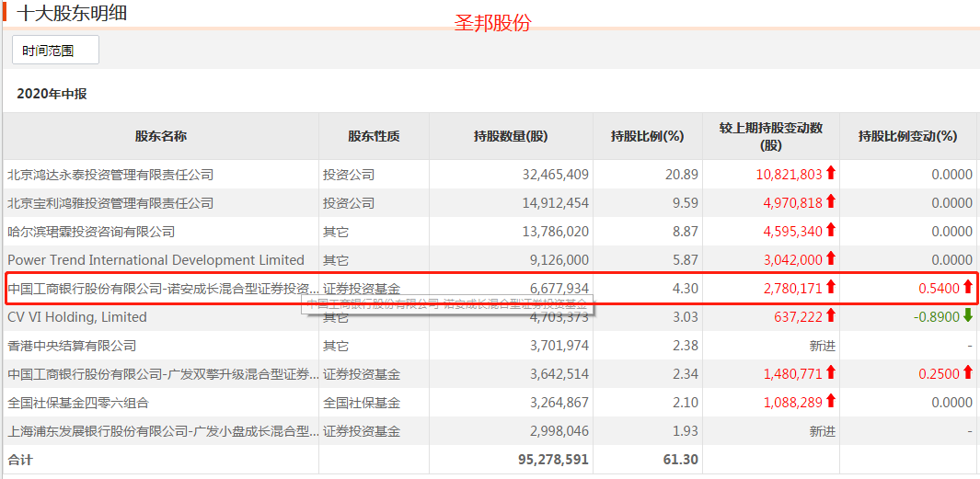
Task: Click the 股东名称 column header
Action: tap(161, 137)
